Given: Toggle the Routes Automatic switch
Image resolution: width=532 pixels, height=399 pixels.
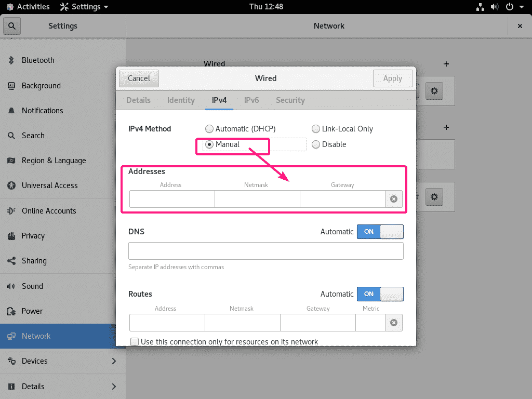Looking at the screenshot, I should [380, 294].
